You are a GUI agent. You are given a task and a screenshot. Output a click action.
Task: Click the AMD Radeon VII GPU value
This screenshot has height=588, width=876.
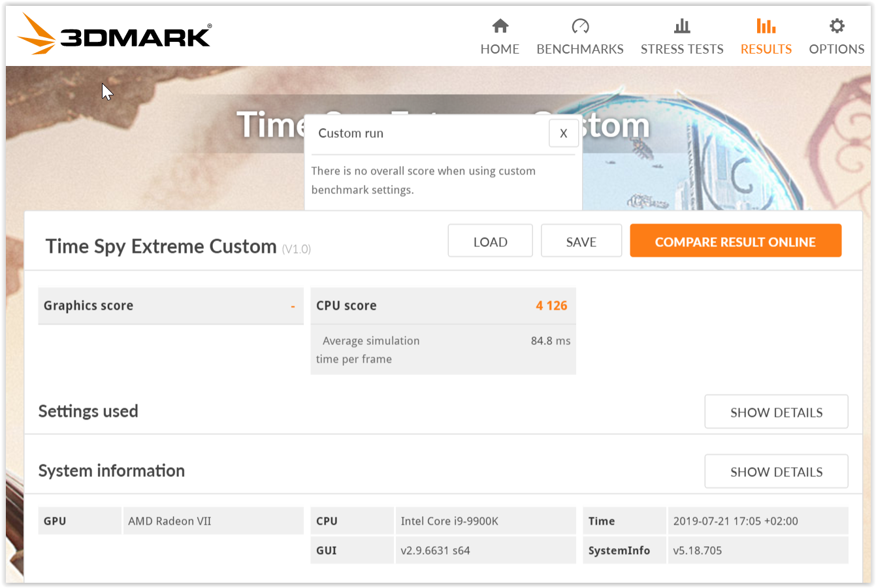(170, 521)
